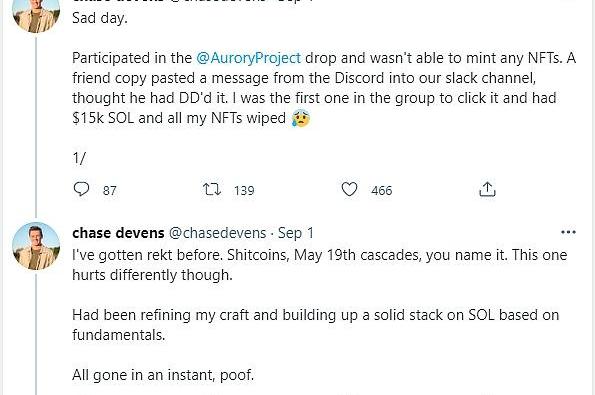Click the crying face emoji
The image size is (595, 395).
click(301, 118)
